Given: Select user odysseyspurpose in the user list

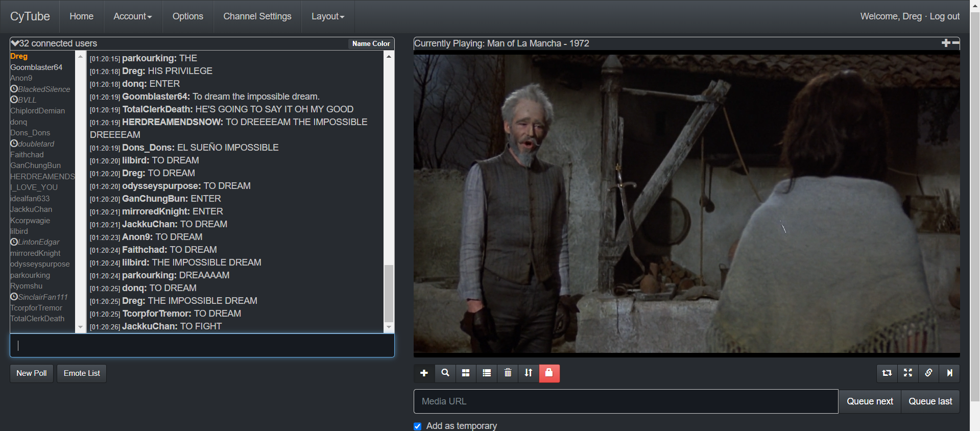Looking at the screenshot, I should coord(40,264).
